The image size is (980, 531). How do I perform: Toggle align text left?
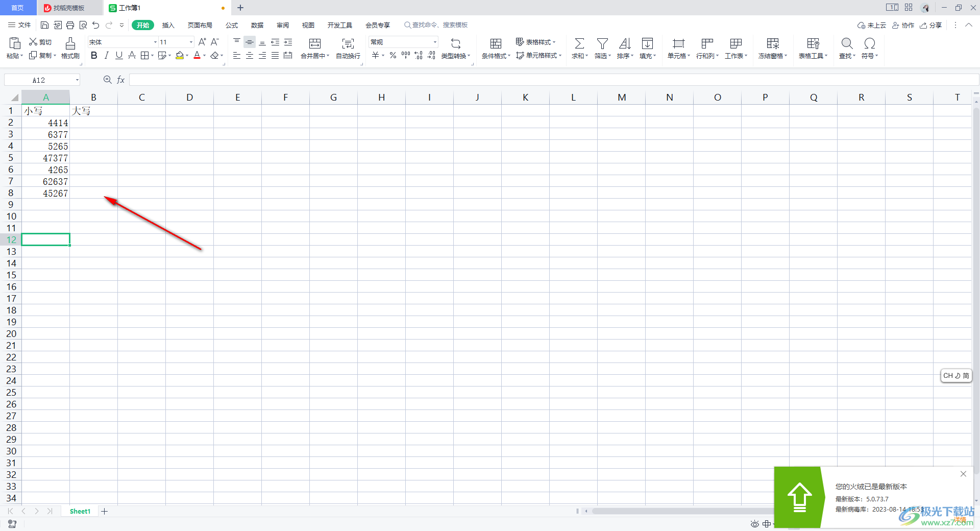coord(237,55)
